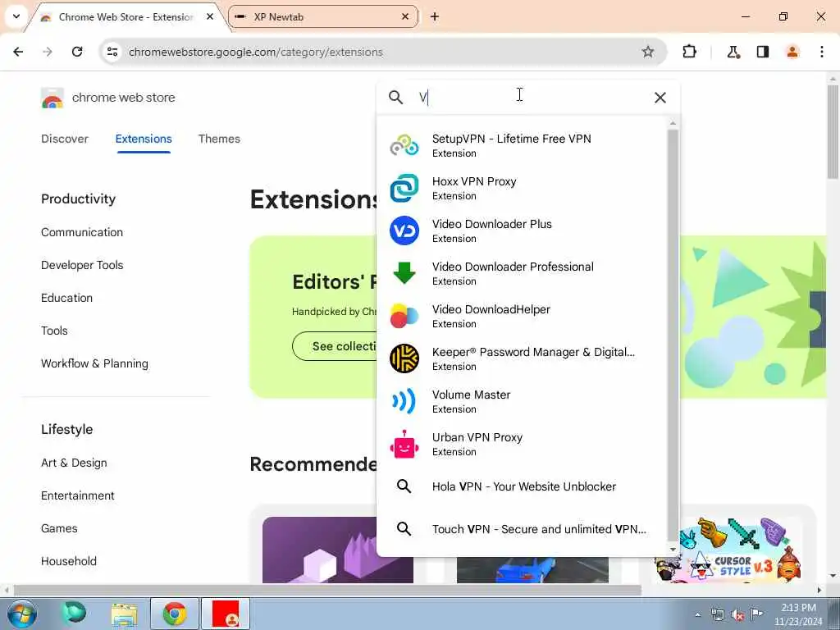Open the tab search dropdown arrow
Screen dimensions: 840x630
[x=16, y=16]
